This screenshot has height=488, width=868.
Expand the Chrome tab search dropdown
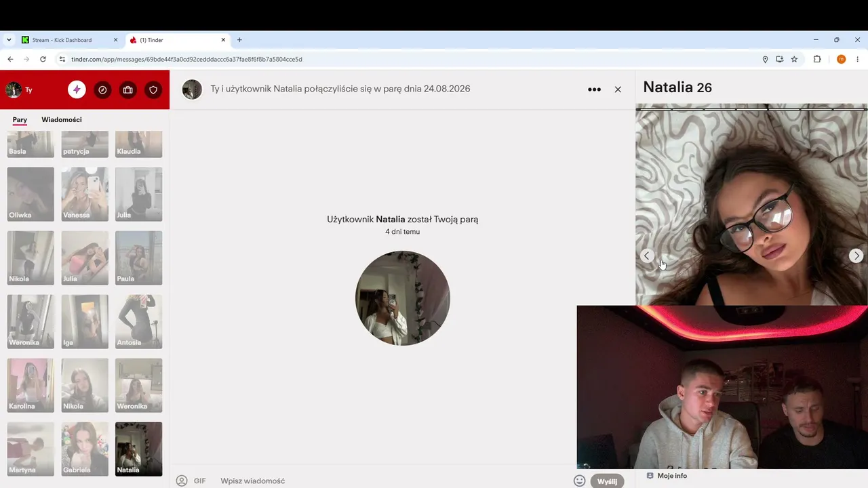coord(9,40)
